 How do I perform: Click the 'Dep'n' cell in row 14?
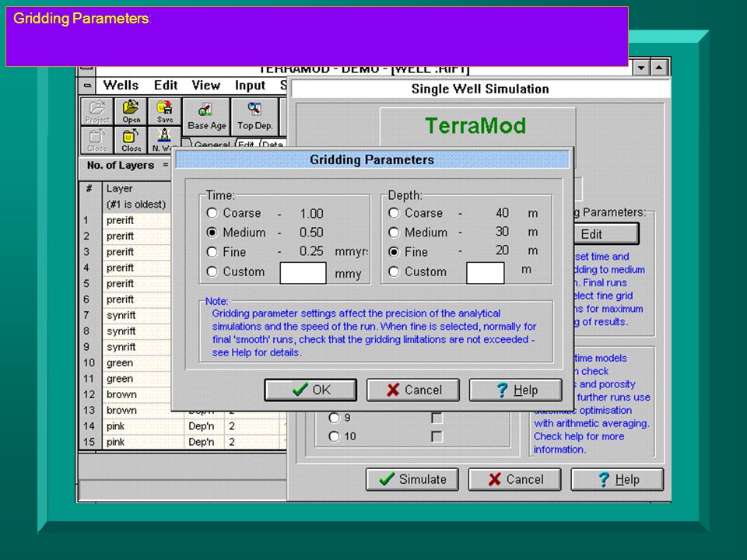pos(205,426)
